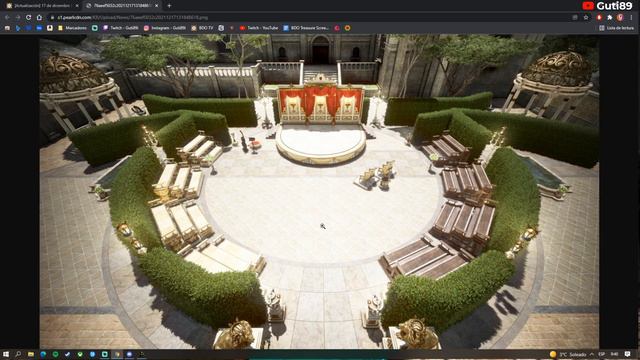
Task: Open the Instagram - Guti89 bookmark
Action: click(164, 28)
